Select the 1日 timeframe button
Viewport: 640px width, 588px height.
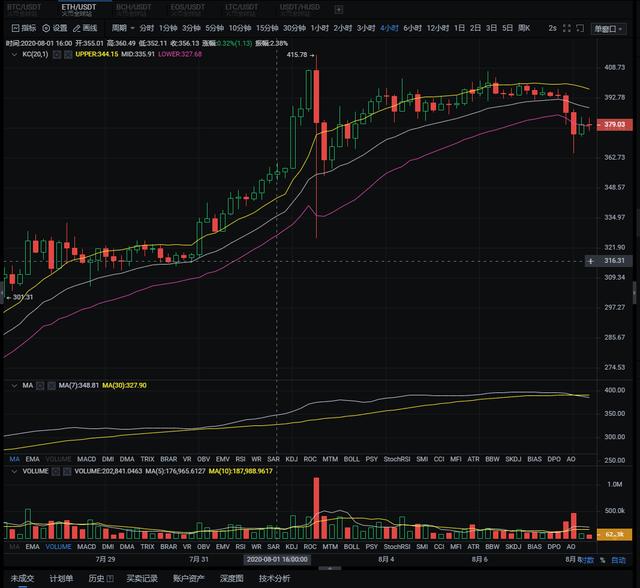click(x=459, y=28)
